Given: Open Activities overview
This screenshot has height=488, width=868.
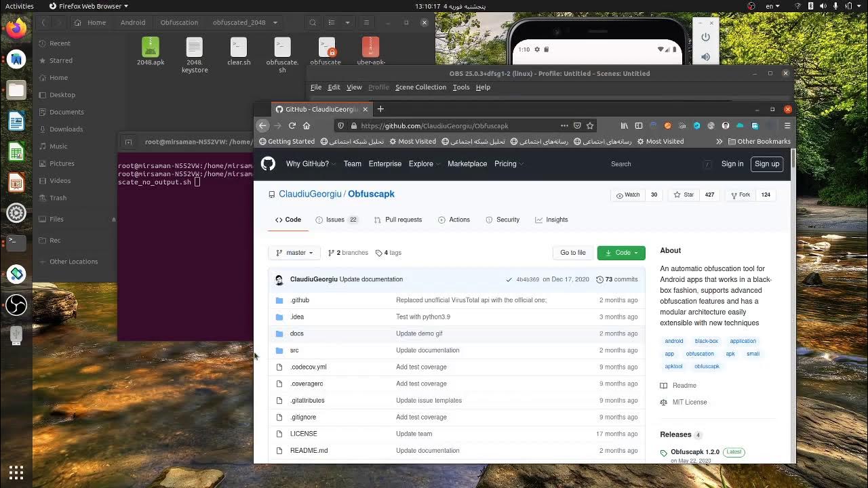Looking at the screenshot, I should tap(20, 6).
